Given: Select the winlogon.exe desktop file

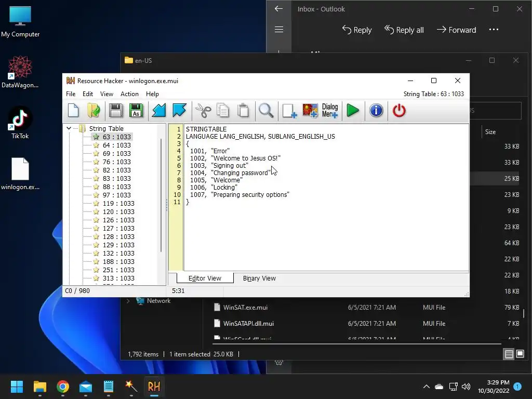Looking at the screenshot, I should click(20, 174).
